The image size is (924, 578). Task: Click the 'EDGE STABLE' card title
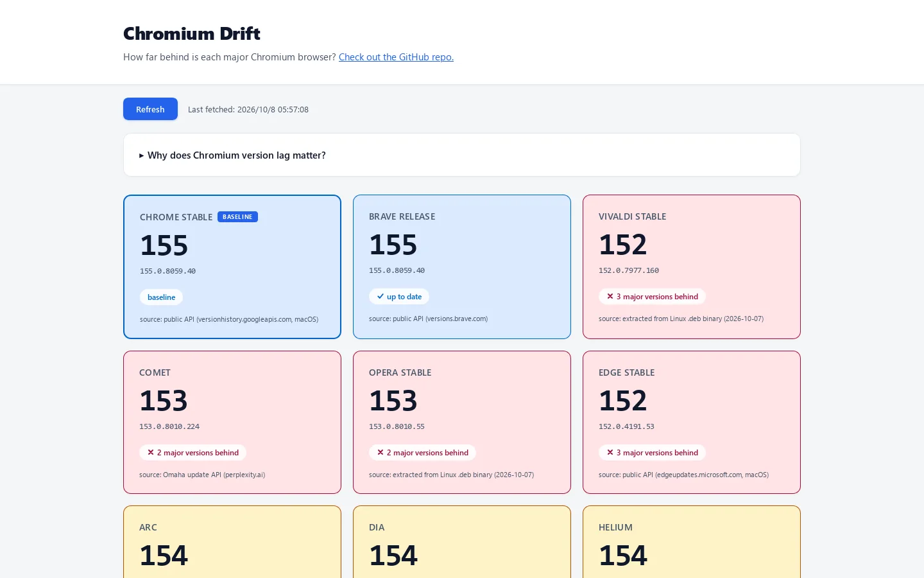click(626, 372)
